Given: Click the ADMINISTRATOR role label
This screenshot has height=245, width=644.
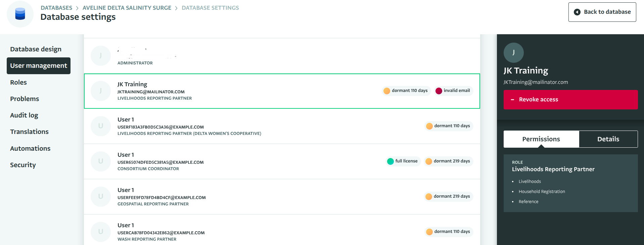Looking at the screenshot, I should 135,63.
